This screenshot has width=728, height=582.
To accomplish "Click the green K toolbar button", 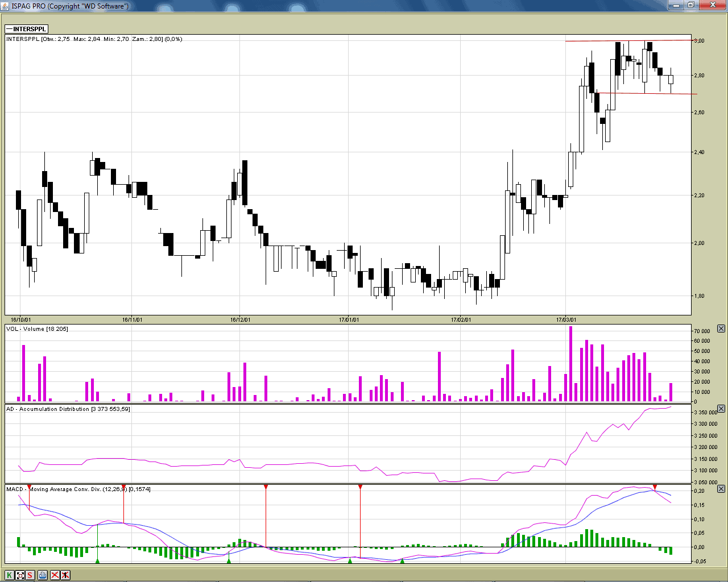I will pos(10,575).
